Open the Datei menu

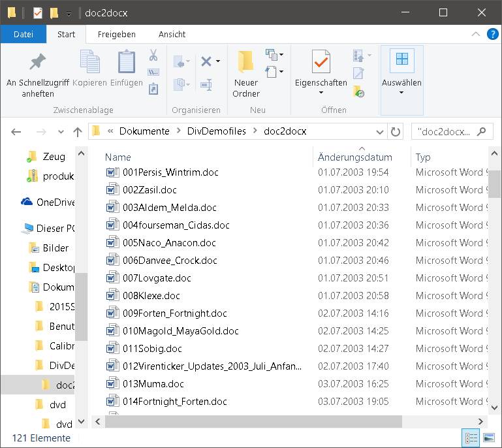24,34
